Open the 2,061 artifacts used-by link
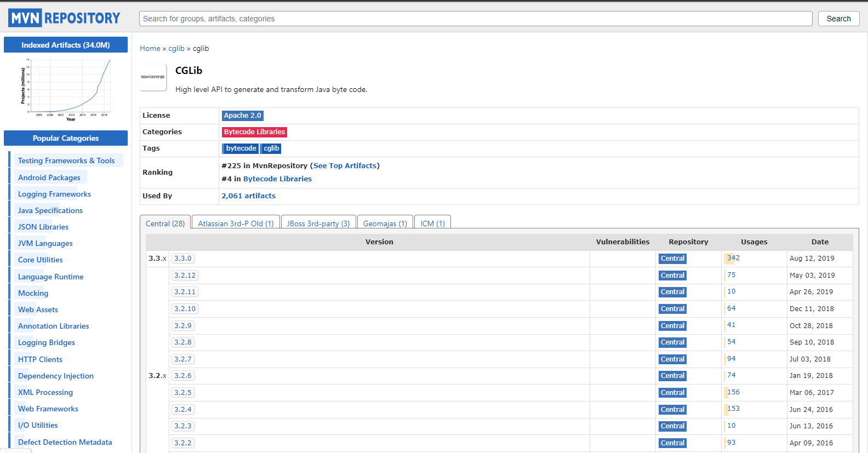Viewport: 868px width, 453px height. tap(248, 196)
